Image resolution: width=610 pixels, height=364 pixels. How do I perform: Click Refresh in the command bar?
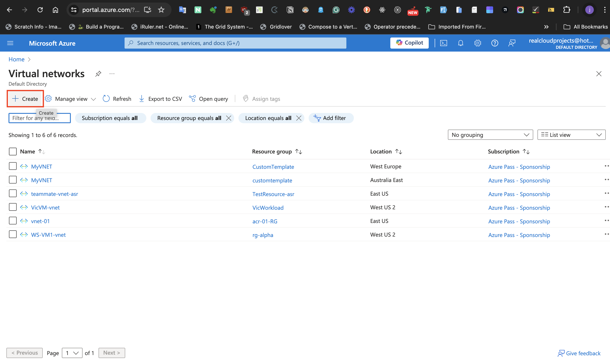pyautogui.click(x=117, y=99)
